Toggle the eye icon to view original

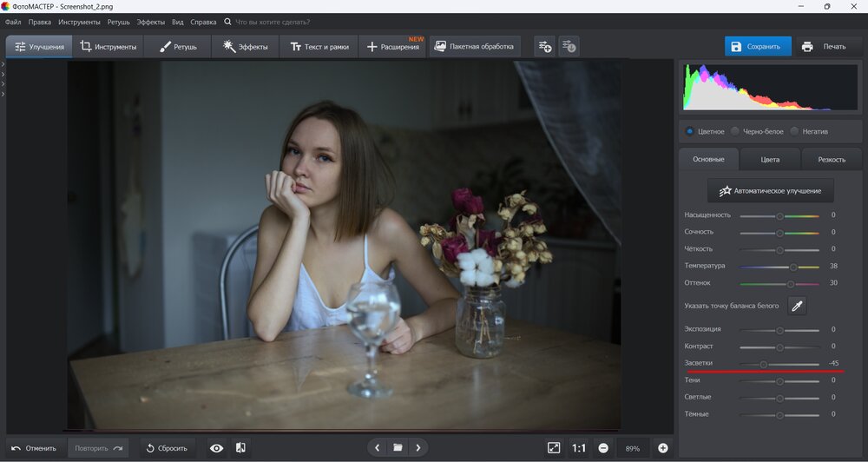tap(216, 448)
